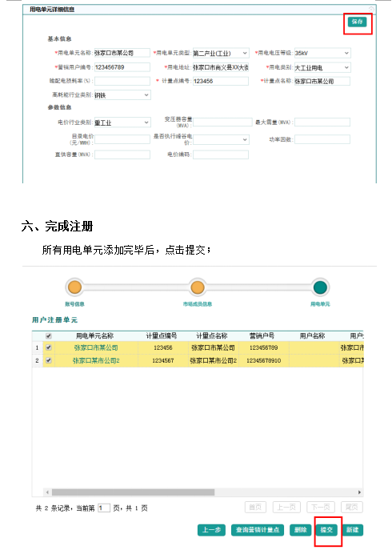Image resolution: width=392 pixels, height=550 pixels.
Task: Click the 计量点名称 column header
Action: 212,335
